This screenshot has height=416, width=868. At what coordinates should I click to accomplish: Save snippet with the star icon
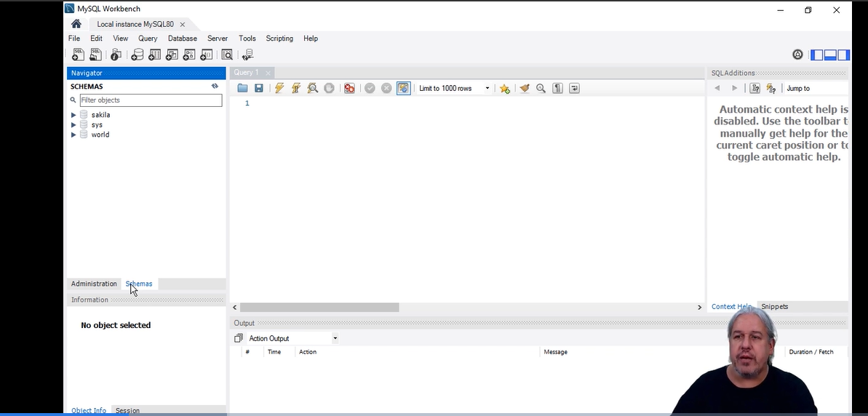[x=504, y=88]
